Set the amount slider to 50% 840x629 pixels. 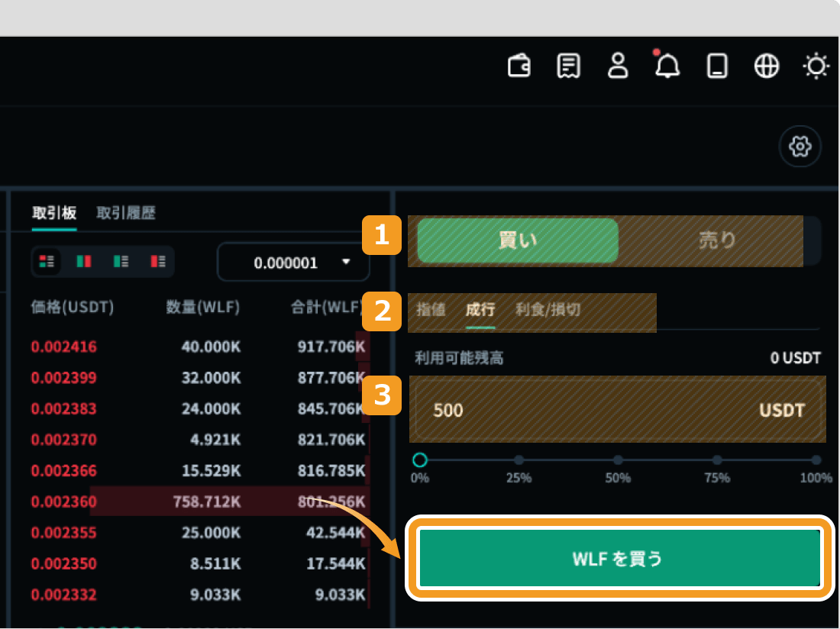point(618,460)
